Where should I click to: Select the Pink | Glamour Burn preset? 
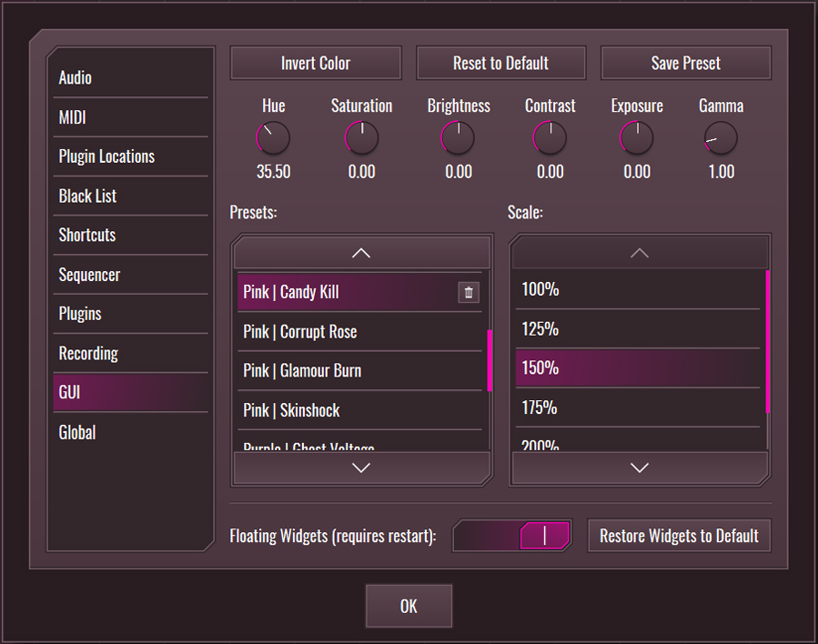(x=359, y=371)
